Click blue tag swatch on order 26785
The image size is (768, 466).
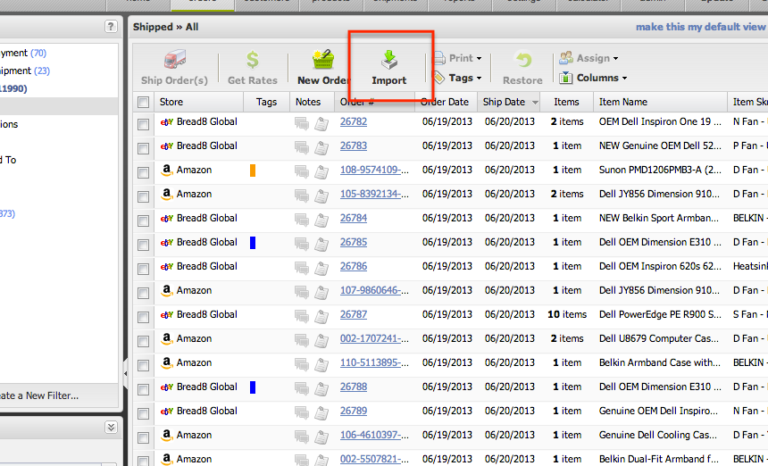pyautogui.click(x=253, y=243)
